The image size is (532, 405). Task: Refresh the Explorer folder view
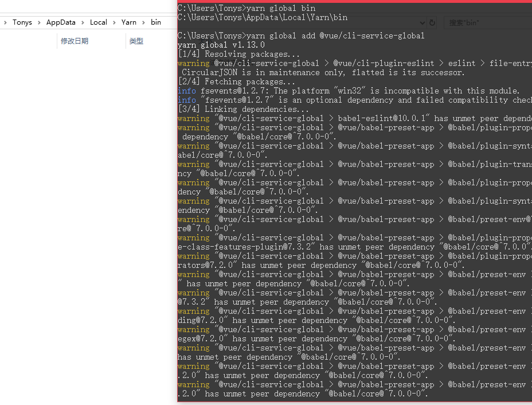point(432,23)
